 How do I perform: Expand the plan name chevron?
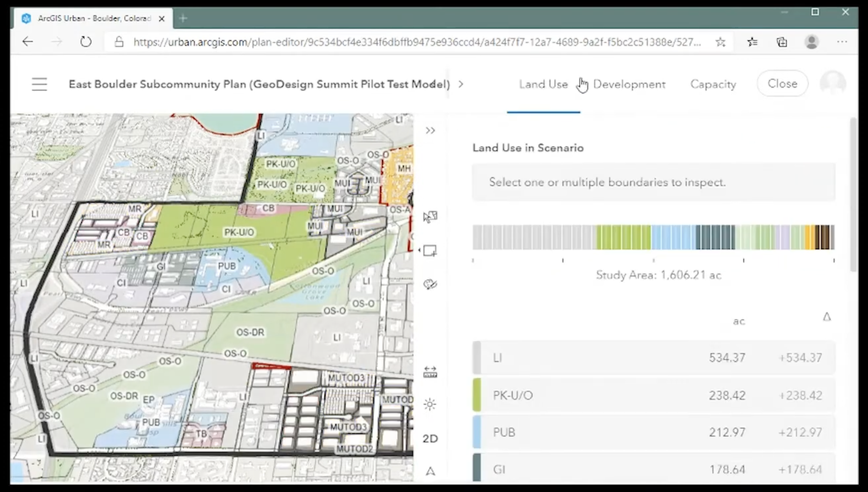click(x=461, y=84)
